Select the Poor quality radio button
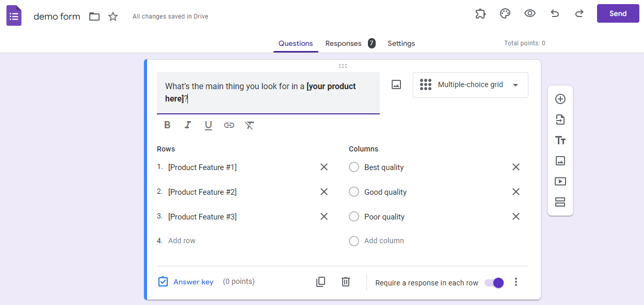The width and height of the screenshot is (644, 305). (354, 216)
